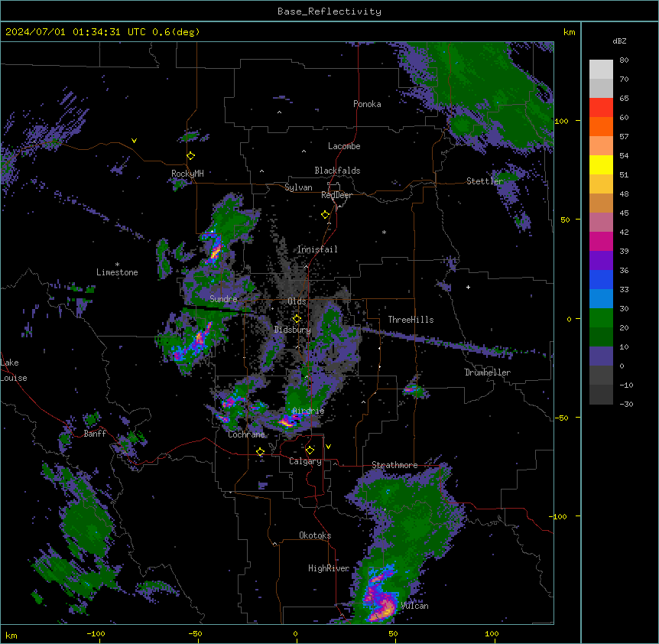Image resolution: width=659 pixels, height=644 pixels.
Task: Click the Drumheller city label
Action: tap(488, 372)
